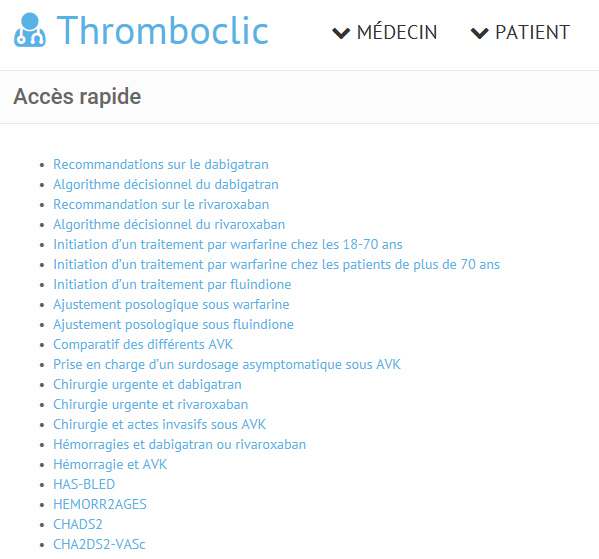The height and width of the screenshot is (559, 599).
Task: Open Algorithme décisionnel du rivaroxaban
Action: 169,224
